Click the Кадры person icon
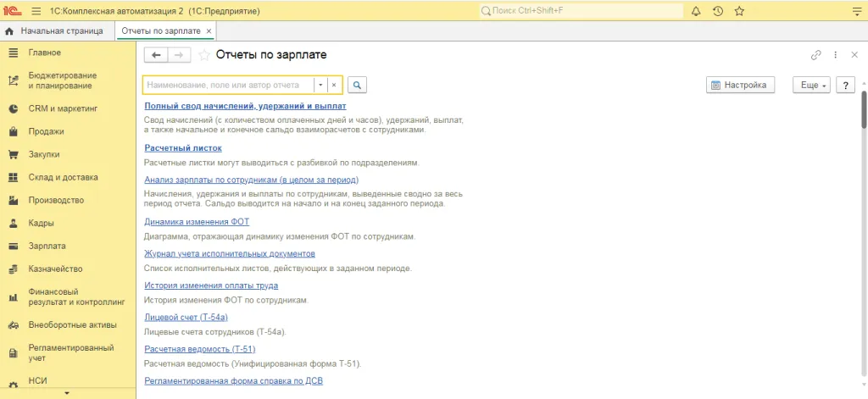This screenshot has height=399, width=868. [x=14, y=224]
